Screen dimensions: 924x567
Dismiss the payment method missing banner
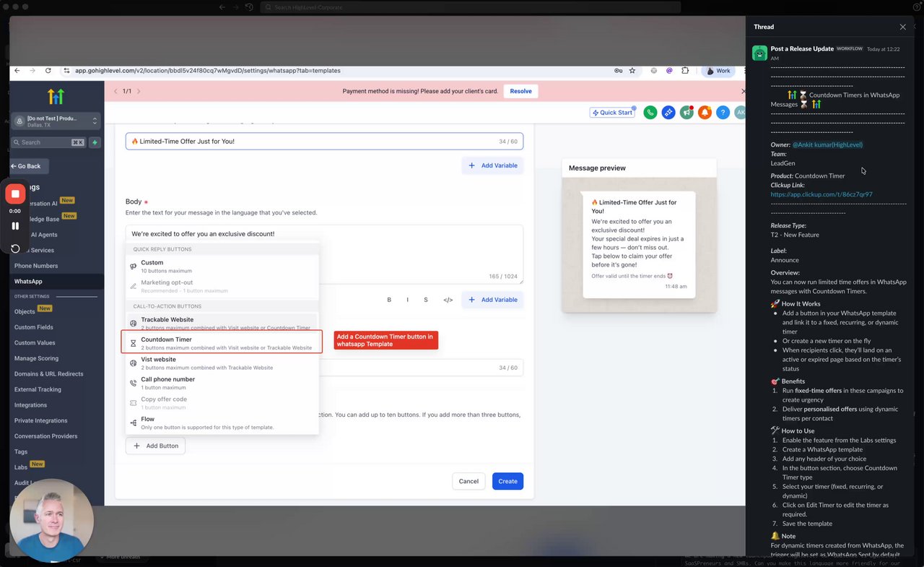(x=744, y=91)
